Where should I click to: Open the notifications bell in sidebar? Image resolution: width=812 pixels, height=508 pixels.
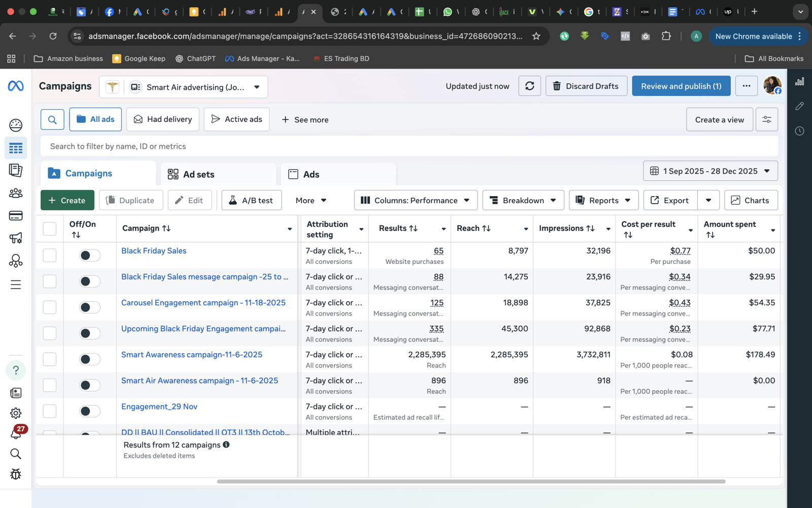[16, 433]
